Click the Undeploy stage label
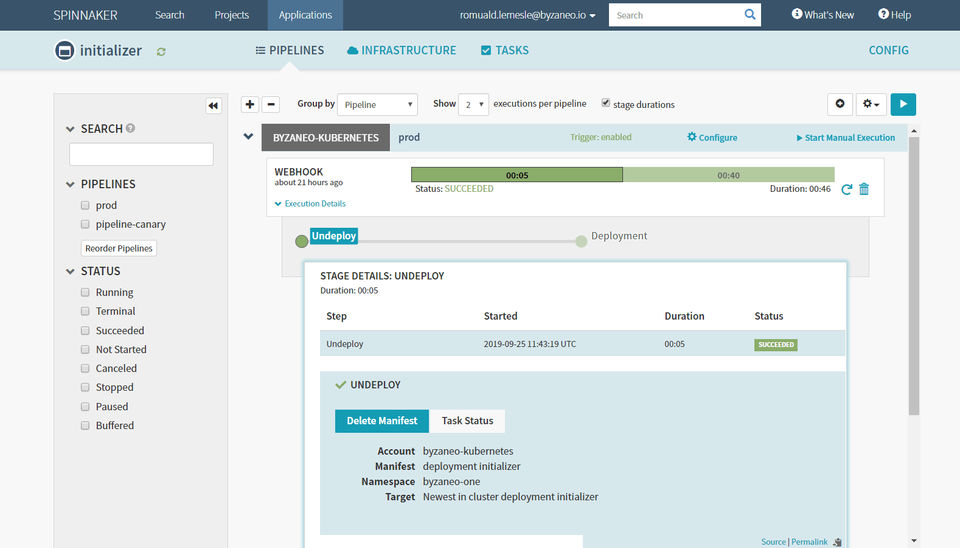Image resolution: width=960 pixels, height=548 pixels. (x=334, y=236)
